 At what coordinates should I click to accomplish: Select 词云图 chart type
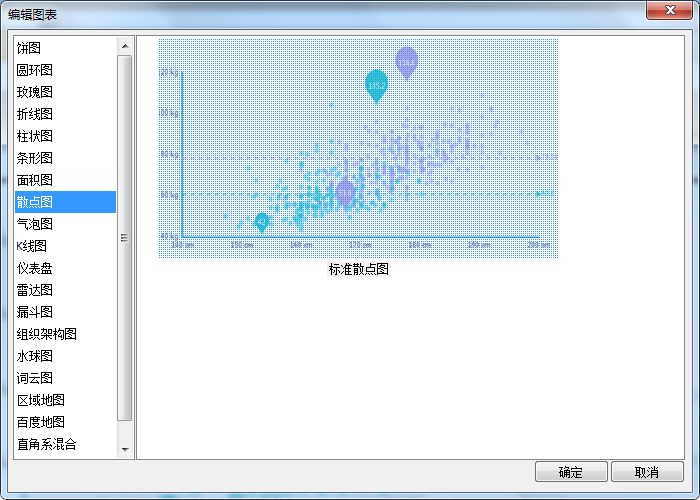(35, 378)
